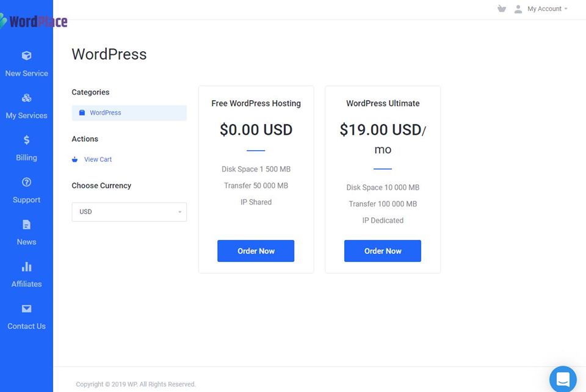Click the Affiliates sidebar label
586x392 pixels.
[26, 284]
